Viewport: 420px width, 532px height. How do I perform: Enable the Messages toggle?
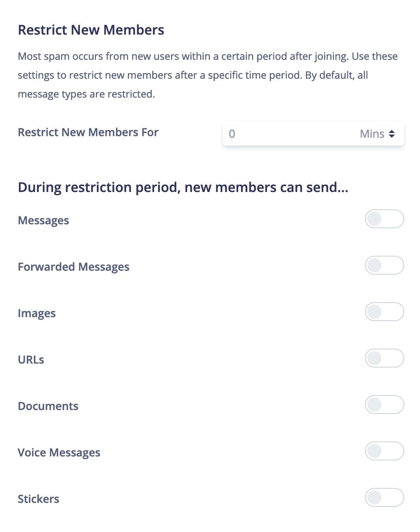pos(384,219)
